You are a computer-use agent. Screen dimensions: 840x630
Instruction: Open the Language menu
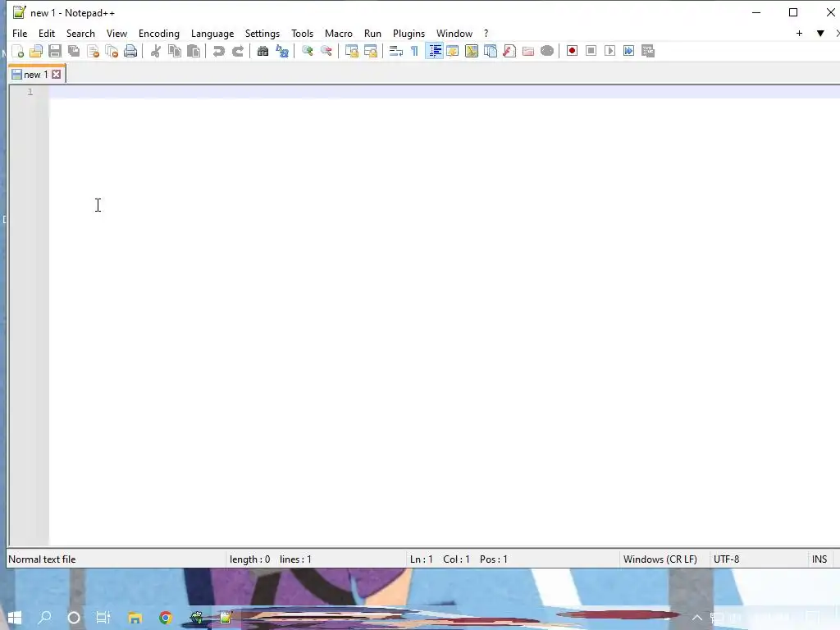tap(212, 33)
